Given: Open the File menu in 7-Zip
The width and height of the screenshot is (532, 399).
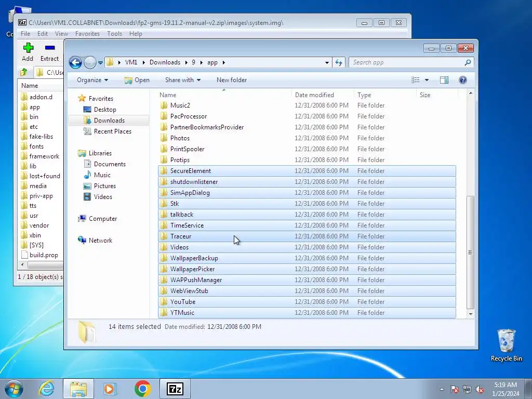Looking at the screenshot, I should [x=25, y=34].
